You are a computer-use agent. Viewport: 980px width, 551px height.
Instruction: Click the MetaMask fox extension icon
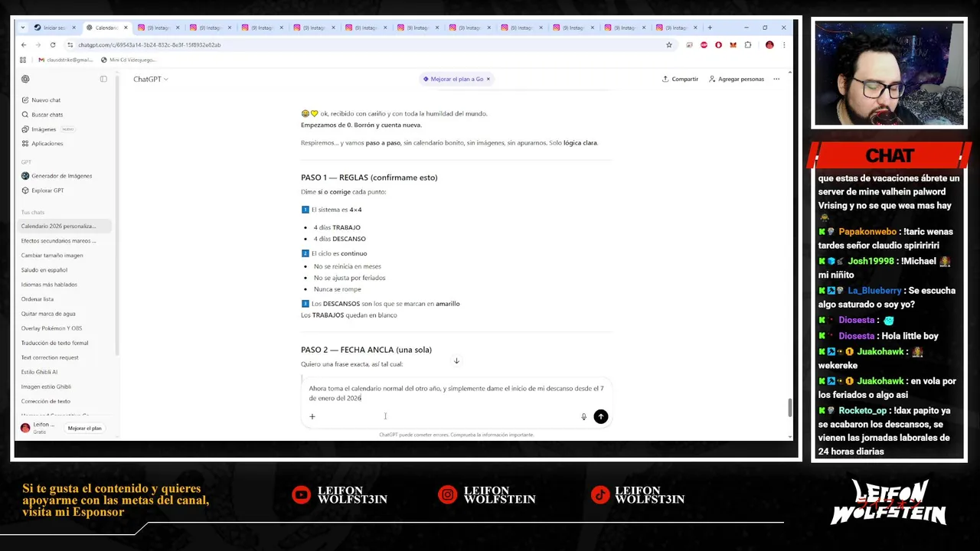pyautogui.click(x=733, y=45)
